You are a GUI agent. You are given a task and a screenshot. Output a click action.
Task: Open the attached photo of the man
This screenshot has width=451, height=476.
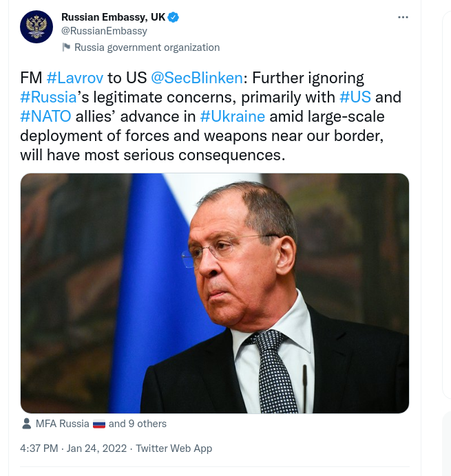coord(215,293)
